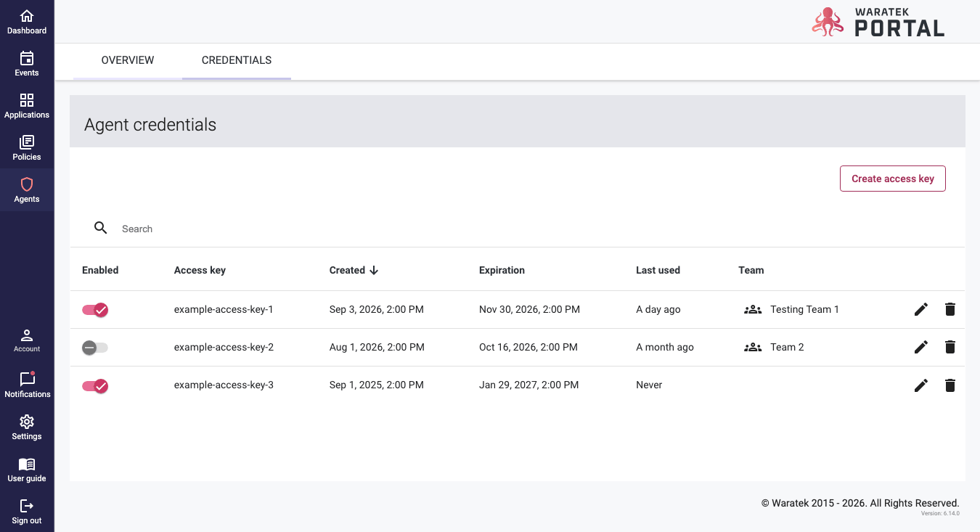980x532 pixels.
Task: Sort by the Last used column
Action: (658, 270)
